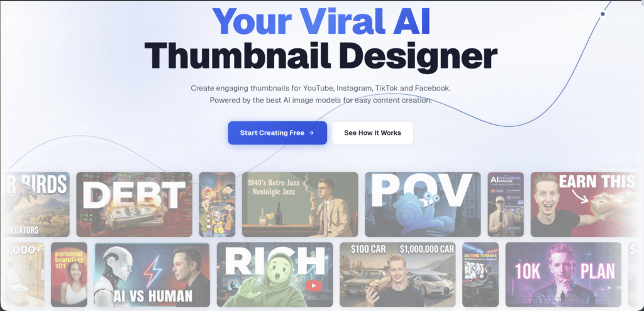Open the 1940's Retro Jazz thumbnail
The width and height of the screenshot is (644, 311).
coord(300,204)
